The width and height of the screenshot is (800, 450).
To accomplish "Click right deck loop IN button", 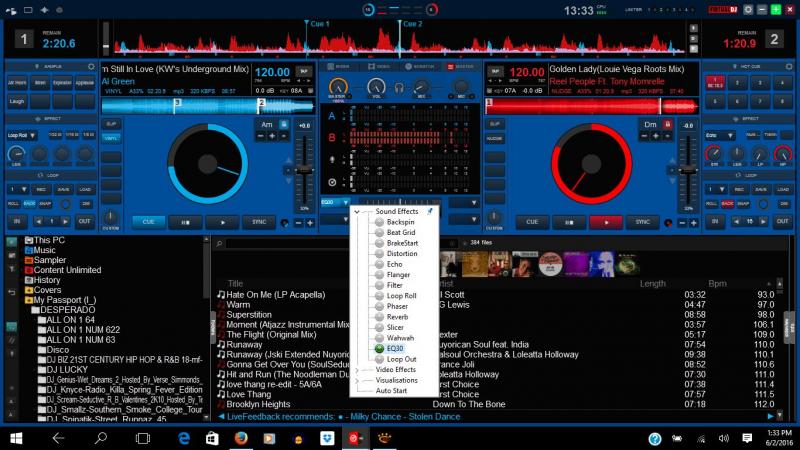I will coord(715,221).
